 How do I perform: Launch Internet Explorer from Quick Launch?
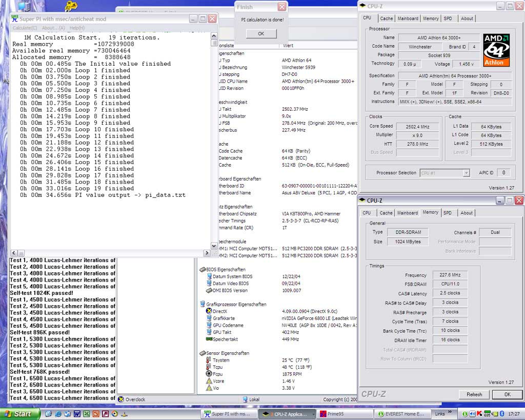coord(58,414)
